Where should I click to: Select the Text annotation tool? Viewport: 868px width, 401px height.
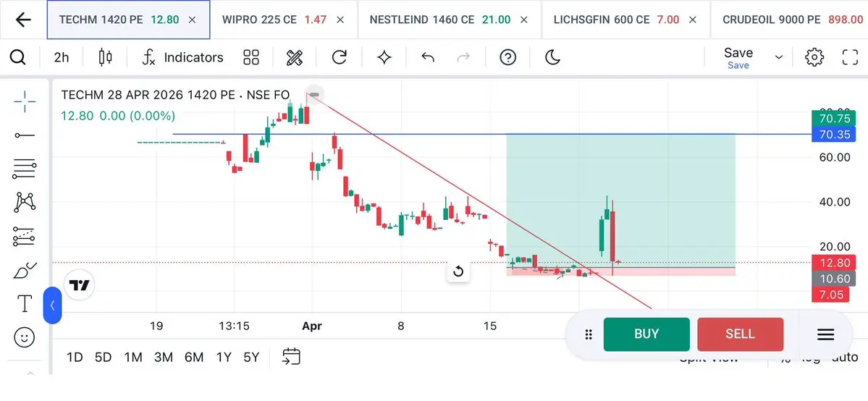pos(25,303)
